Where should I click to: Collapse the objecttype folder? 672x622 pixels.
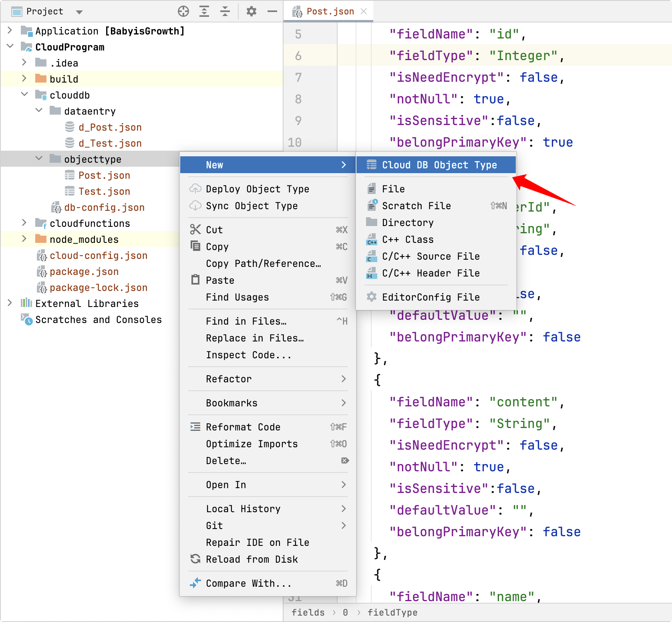[x=39, y=159]
